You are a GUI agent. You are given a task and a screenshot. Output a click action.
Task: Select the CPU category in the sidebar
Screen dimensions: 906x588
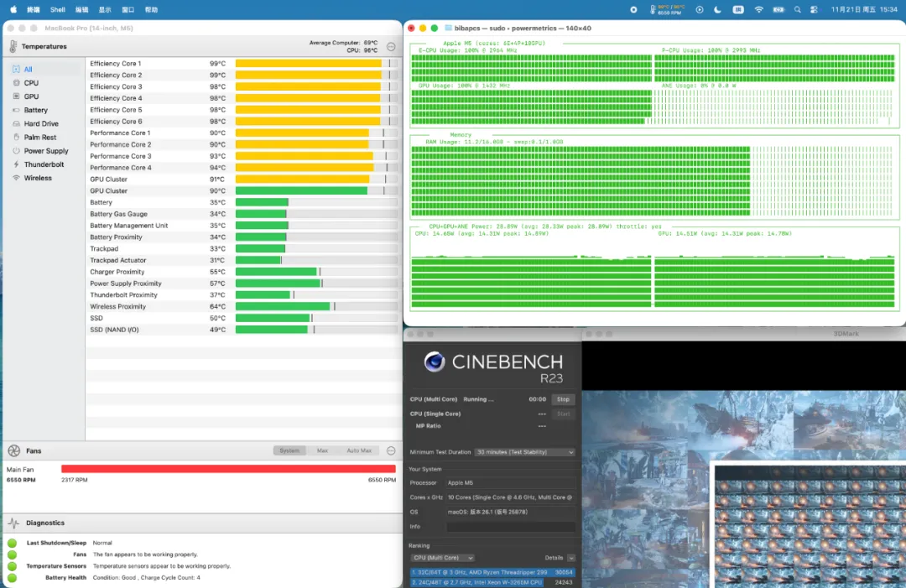click(x=31, y=82)
